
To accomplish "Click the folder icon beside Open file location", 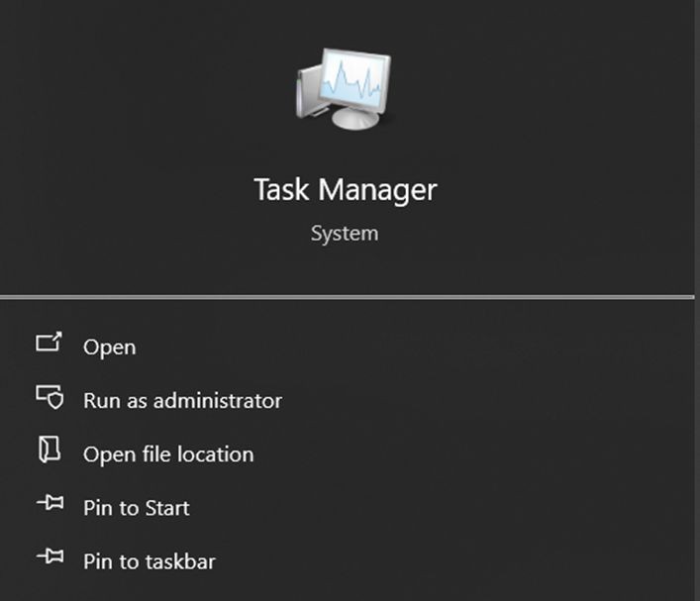I will click(50, 451).
